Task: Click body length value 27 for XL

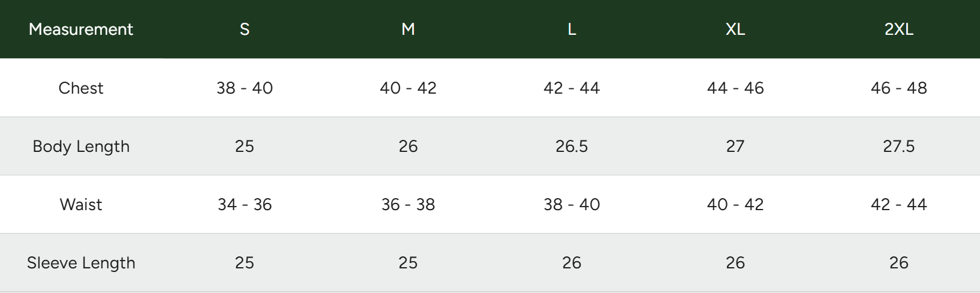Action: 735,146
